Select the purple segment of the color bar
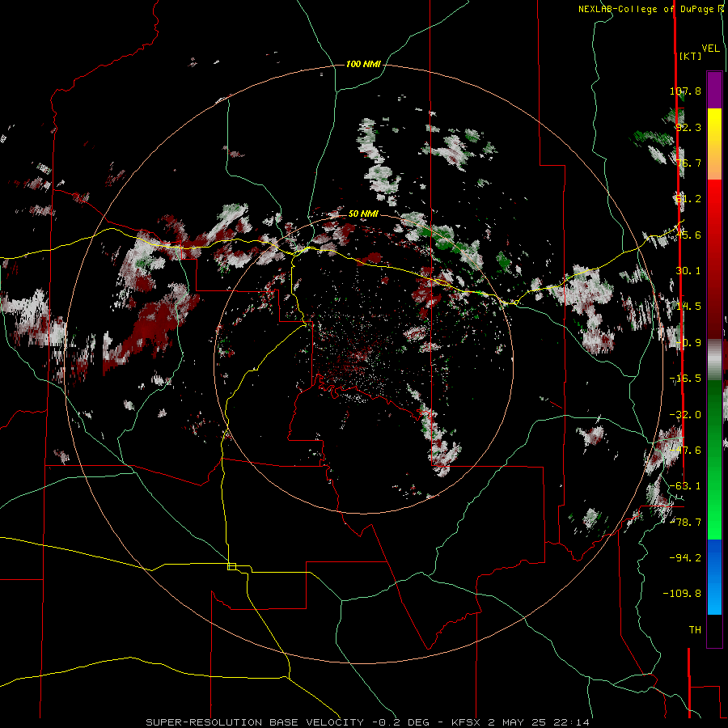Viewport: 728px width, 728px height. (x=714, y=90)
